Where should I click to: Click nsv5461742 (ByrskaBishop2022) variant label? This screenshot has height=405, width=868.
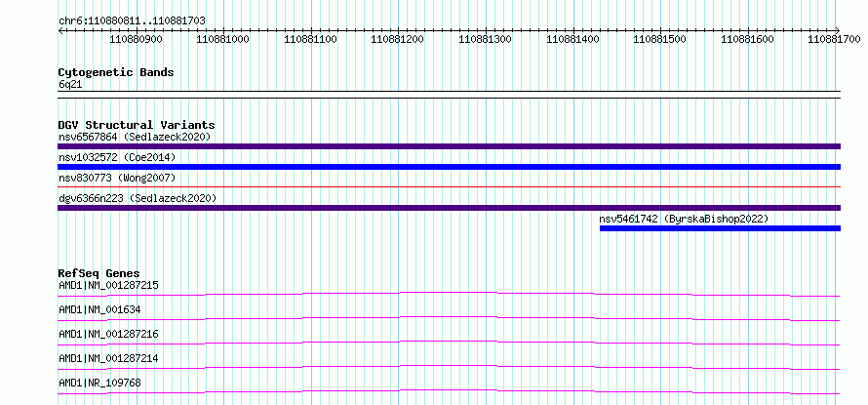(684, 219)
